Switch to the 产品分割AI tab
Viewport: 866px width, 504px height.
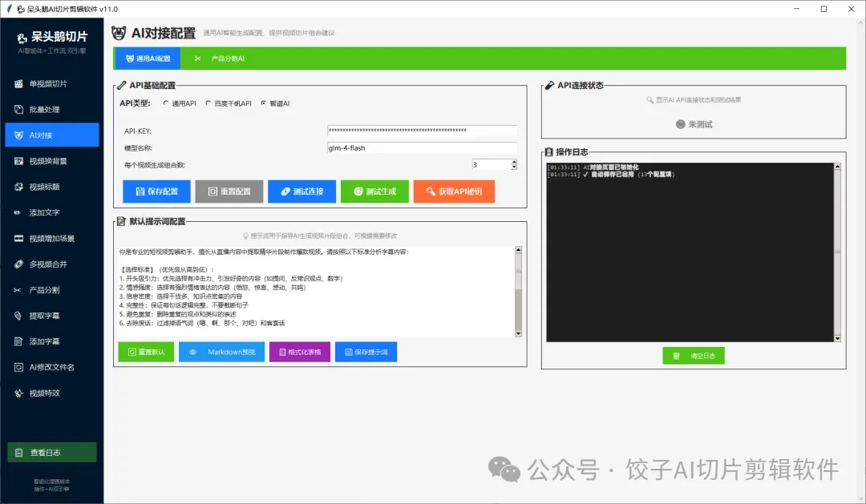(219, 58)
